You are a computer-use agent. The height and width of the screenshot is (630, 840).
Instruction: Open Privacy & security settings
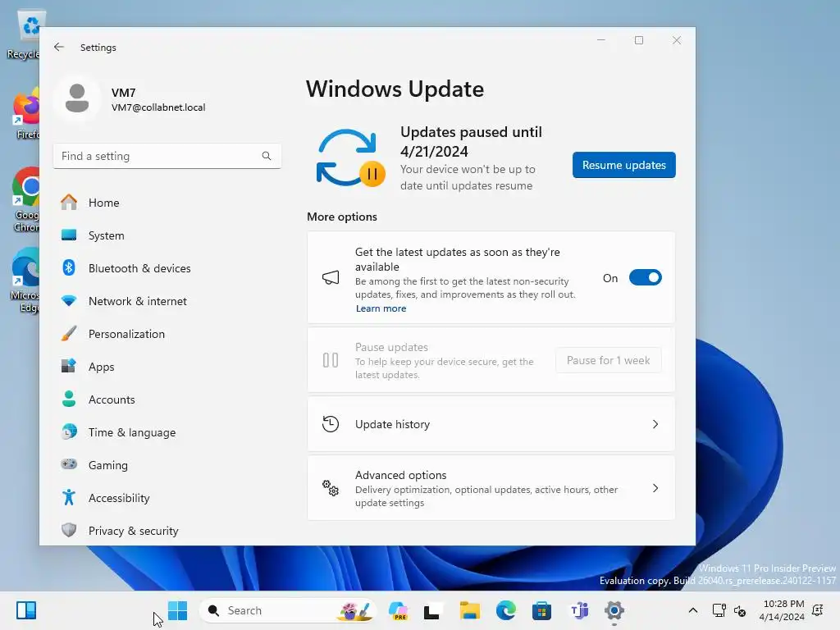coord(167,531)
